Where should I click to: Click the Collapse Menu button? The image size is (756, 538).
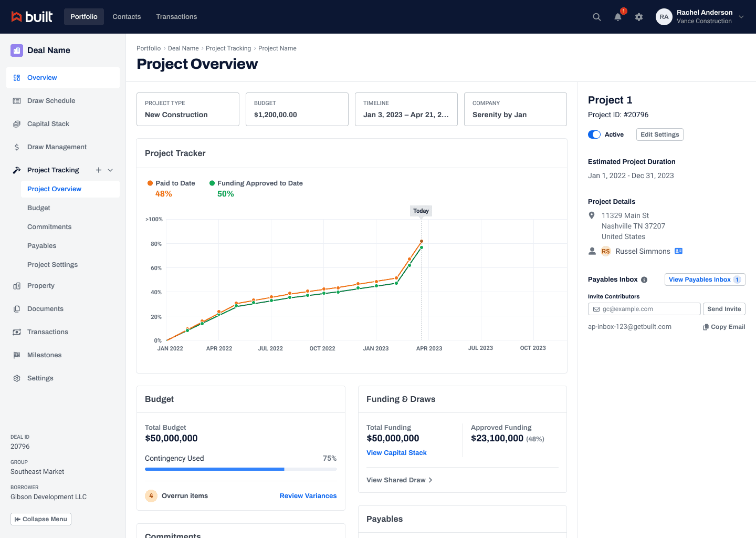[x=41, y=519]
